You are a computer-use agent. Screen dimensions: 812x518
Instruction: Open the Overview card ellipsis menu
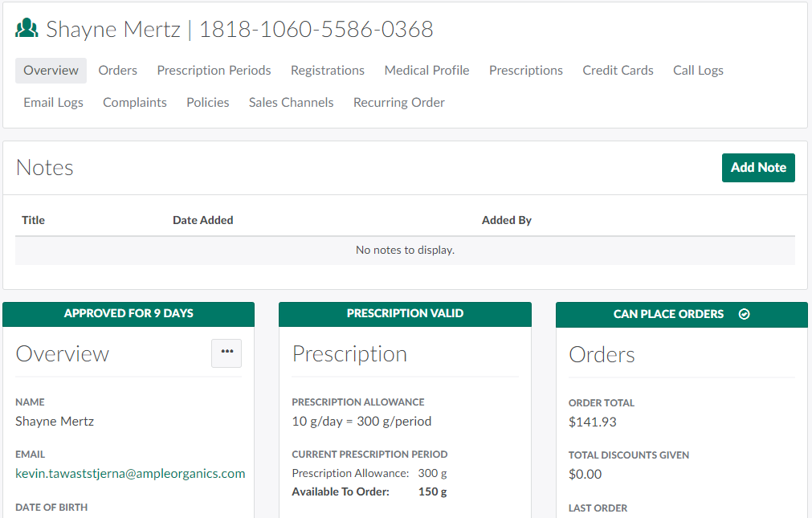pyautogui.click(x=226, y=352)
